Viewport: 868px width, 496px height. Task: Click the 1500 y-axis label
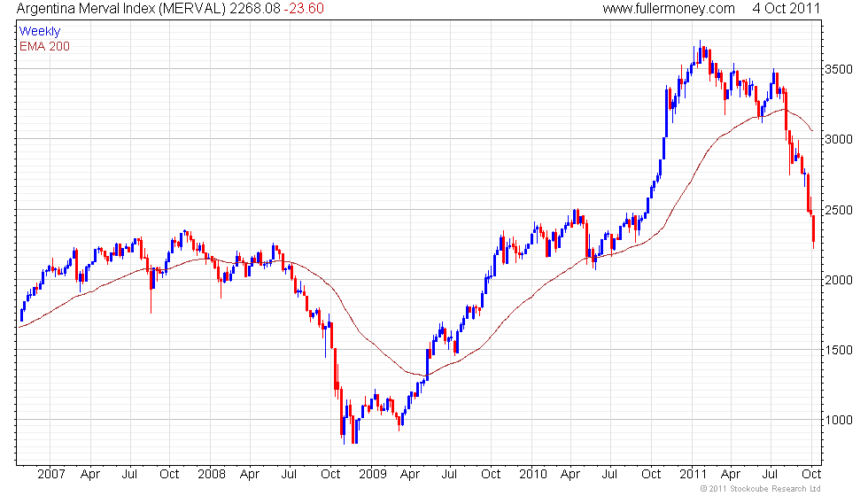[x=838, y=350]
